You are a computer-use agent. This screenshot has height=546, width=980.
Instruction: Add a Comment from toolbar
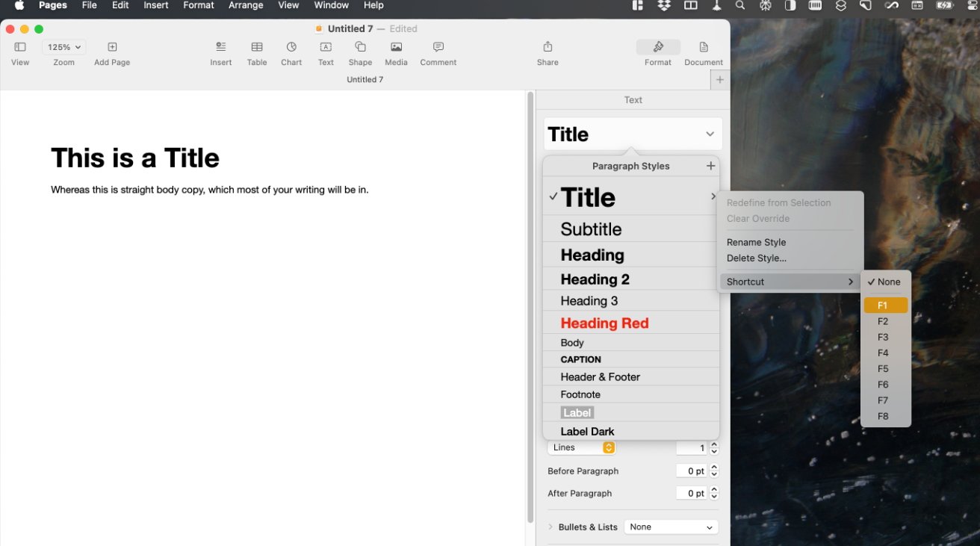(x=438, y=47)
